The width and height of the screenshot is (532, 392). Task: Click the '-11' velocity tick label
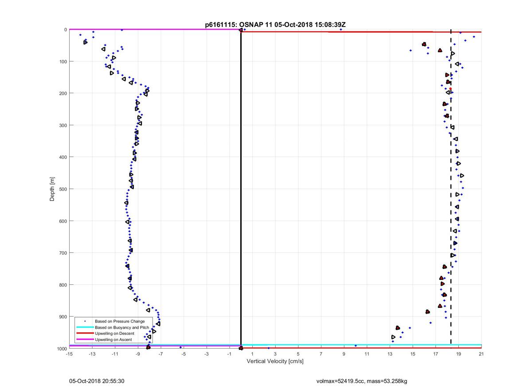pos(115,354)
